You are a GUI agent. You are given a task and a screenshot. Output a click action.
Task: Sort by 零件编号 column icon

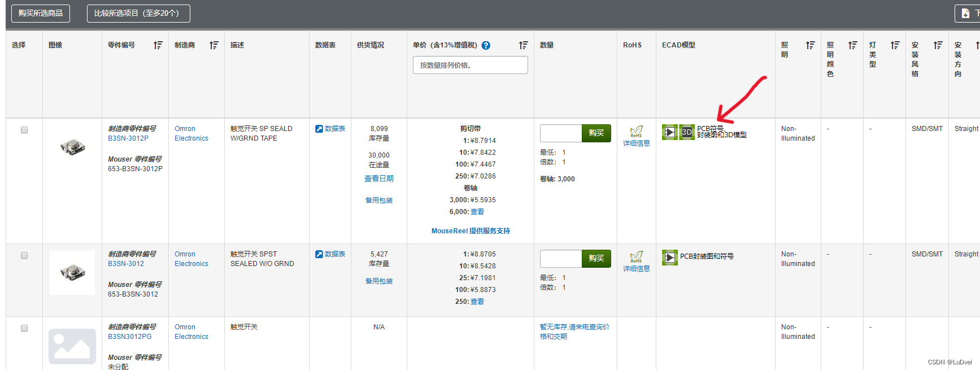pos(158,45)
